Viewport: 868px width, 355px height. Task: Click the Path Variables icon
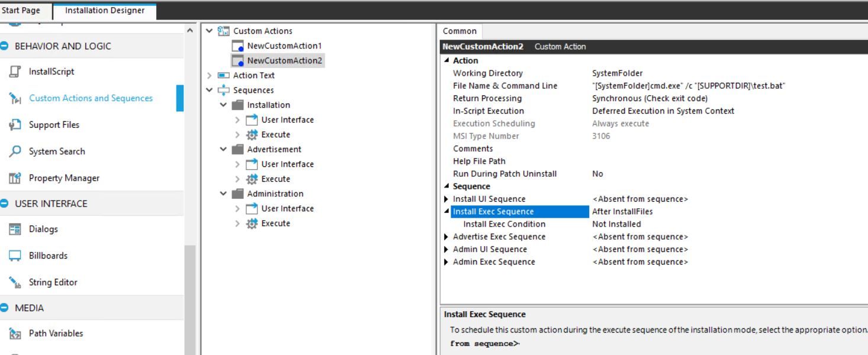point(15,333)
